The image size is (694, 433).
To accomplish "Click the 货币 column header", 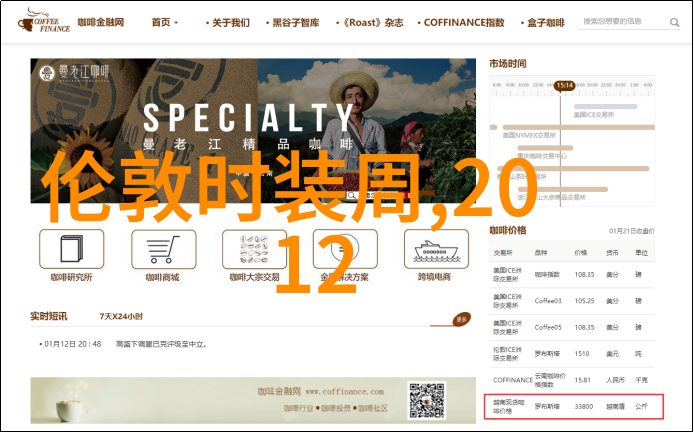I will [x=613, y=253].
